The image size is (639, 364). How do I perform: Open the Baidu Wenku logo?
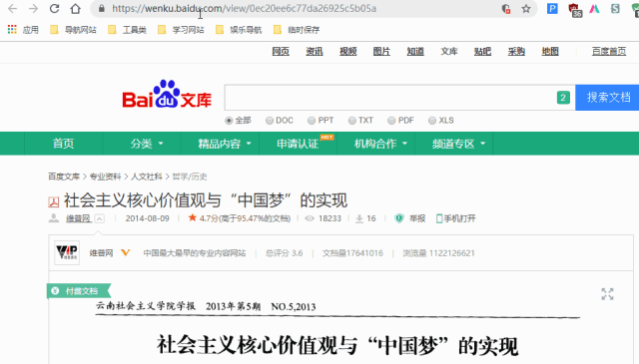(167, 95)
